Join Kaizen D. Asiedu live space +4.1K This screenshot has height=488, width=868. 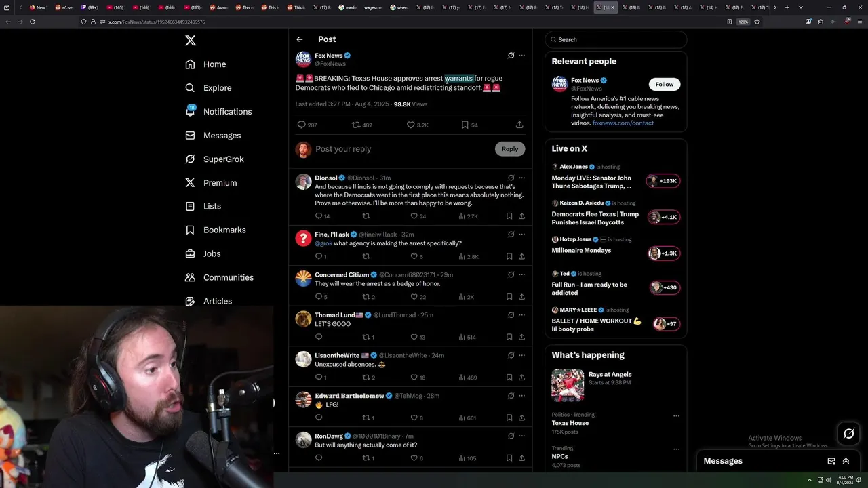tap(663, 218)
